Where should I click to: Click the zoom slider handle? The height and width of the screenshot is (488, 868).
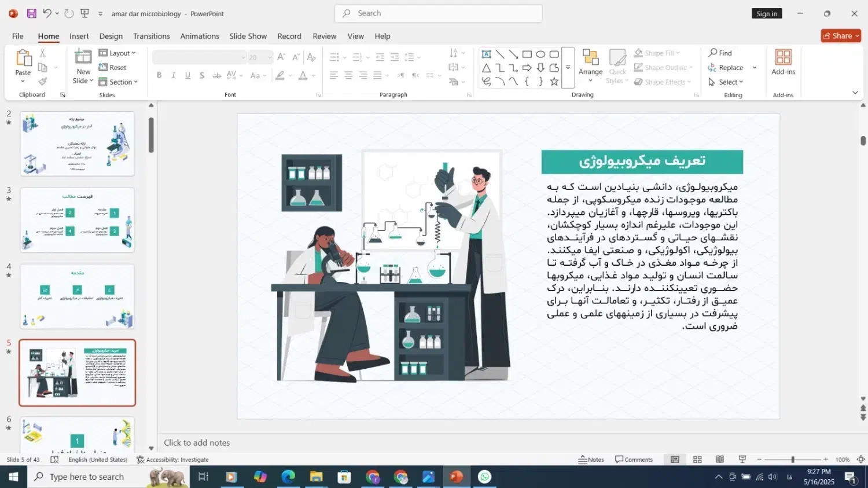point(793,460)
